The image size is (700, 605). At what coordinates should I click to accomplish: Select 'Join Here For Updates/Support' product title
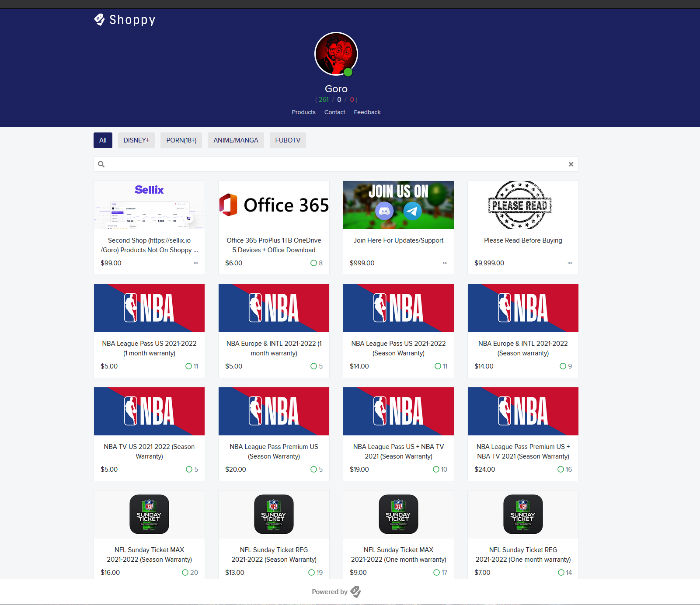point(398,240)
